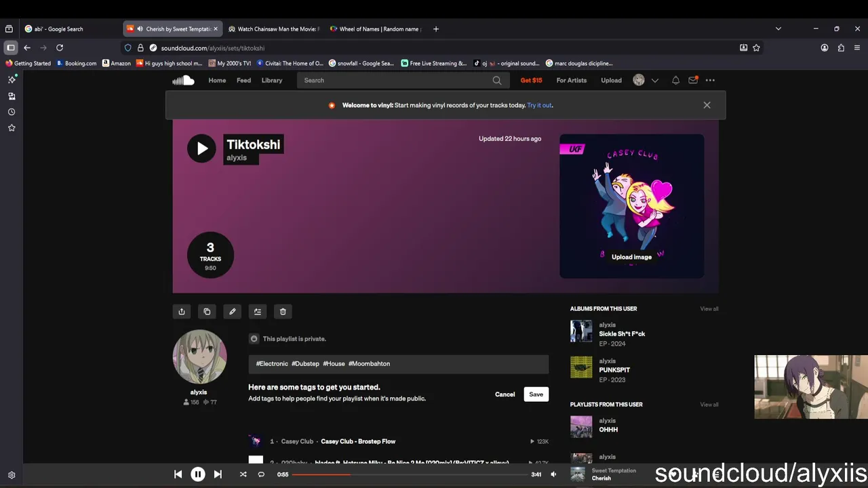The image size is (868, 488).
Task: Go to Home in SoundCloud nav
Action: click(x=217, y=80)
